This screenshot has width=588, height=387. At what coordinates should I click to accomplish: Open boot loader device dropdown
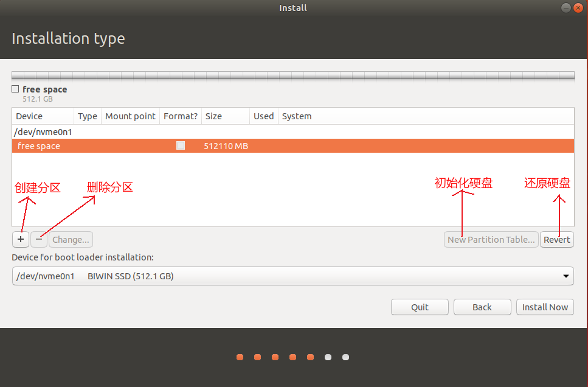(x=293, y=276)
